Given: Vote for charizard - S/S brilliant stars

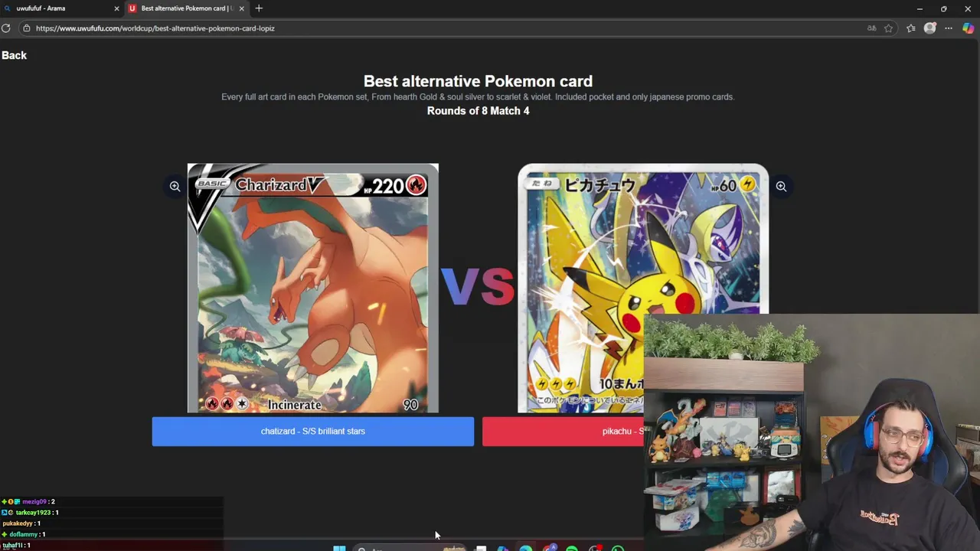Looking at the screenshot, I should tap(312, 431).
